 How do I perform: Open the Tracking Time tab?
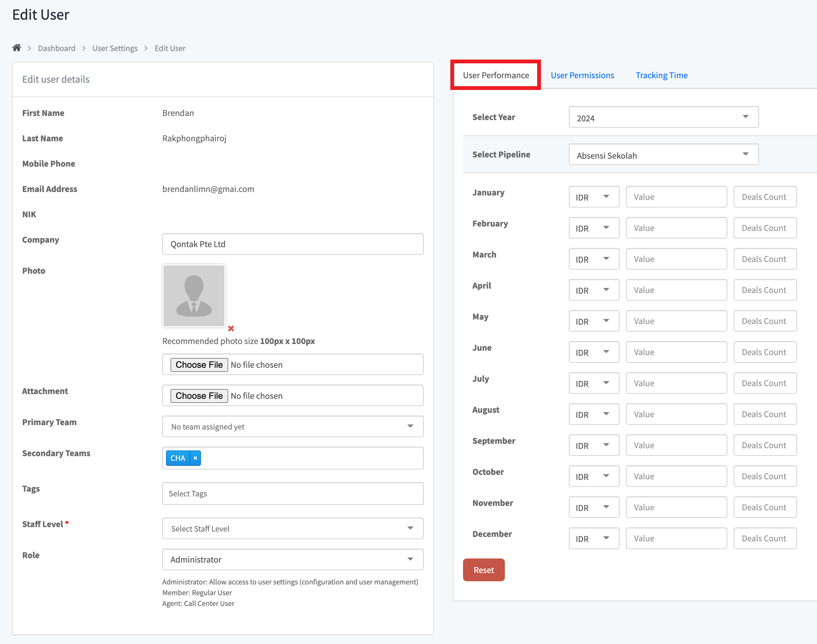point(661,75)
